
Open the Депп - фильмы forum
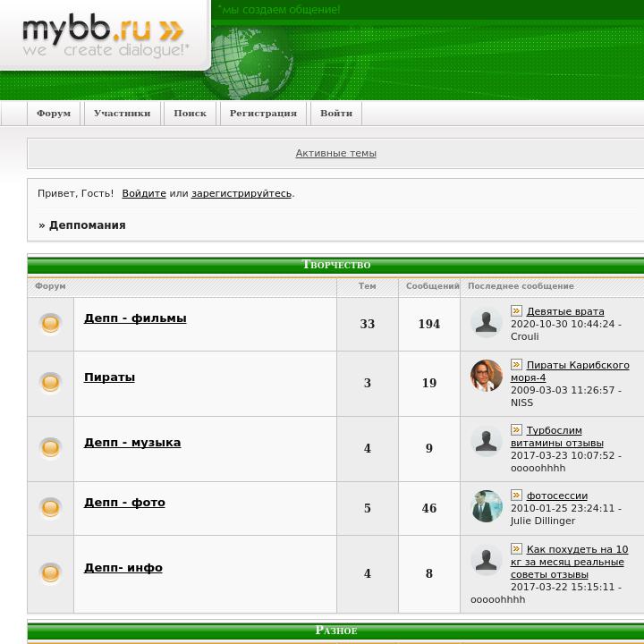[135, 318]
